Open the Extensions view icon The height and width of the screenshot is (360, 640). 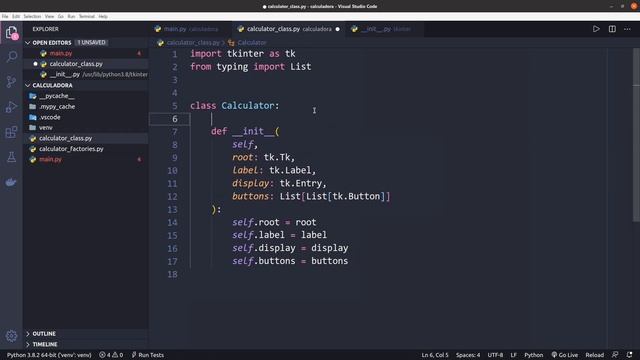11,132
